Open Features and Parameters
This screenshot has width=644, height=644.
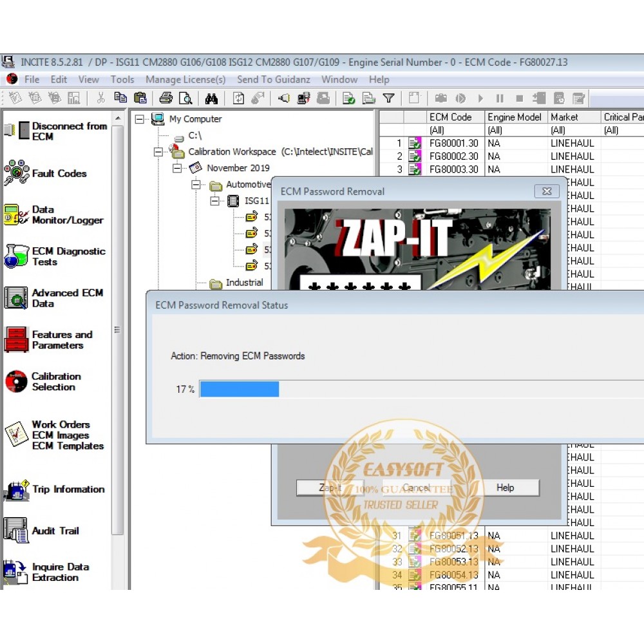click(x=48, y=339)
